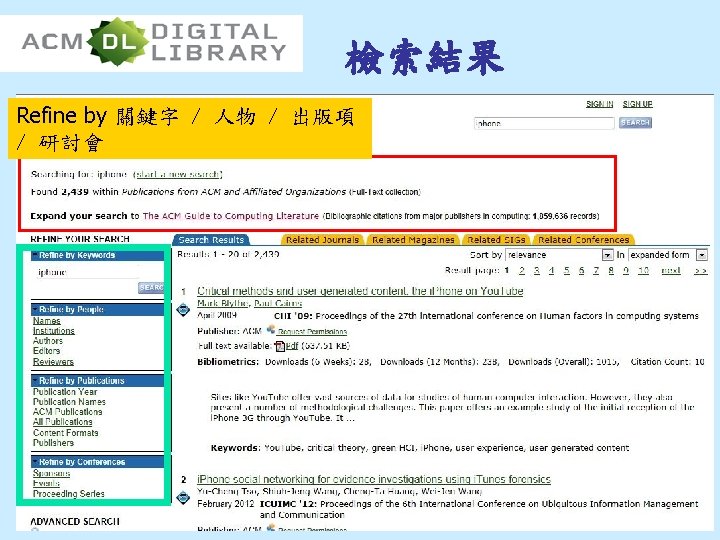
Task: Select Publication Year filter
Action: tap(65, 392)
